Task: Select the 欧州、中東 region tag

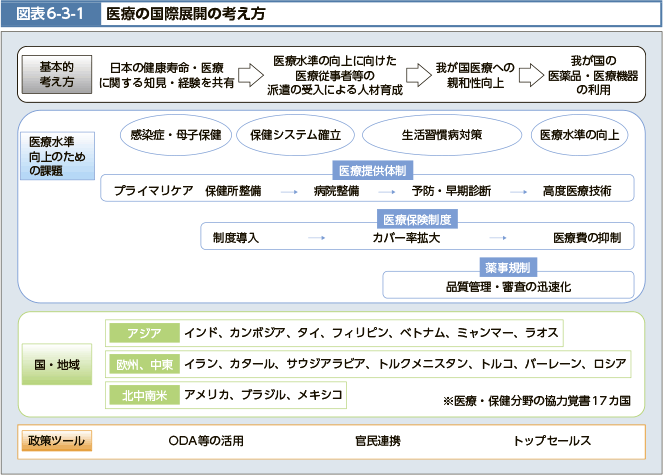Action: [143, 363]
